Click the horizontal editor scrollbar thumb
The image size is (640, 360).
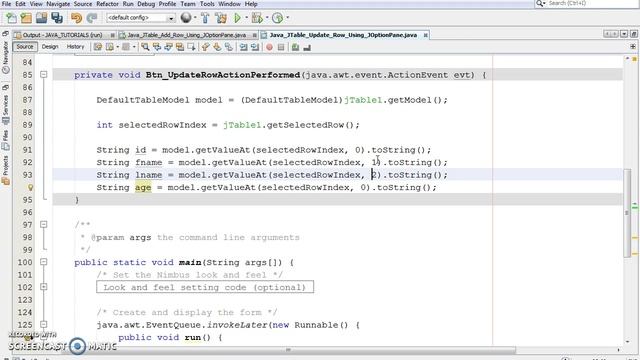[x=288, y=350]
